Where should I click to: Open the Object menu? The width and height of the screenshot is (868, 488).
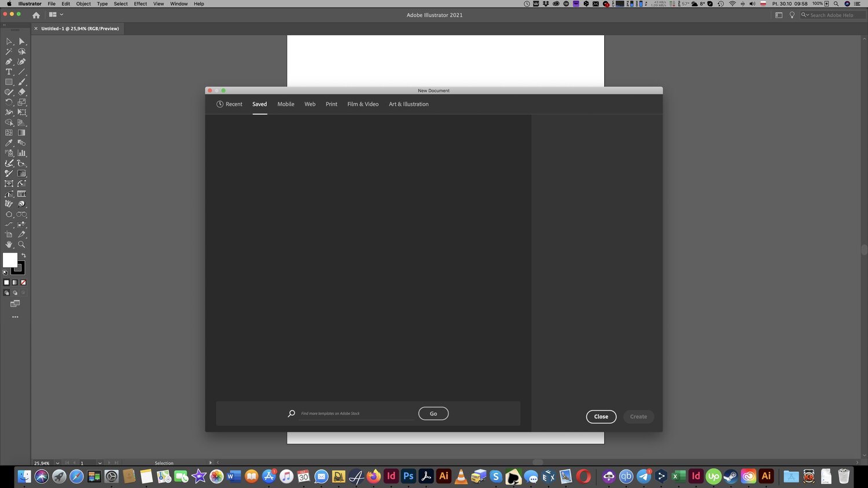pyautogui.click(x=83, y=3)
